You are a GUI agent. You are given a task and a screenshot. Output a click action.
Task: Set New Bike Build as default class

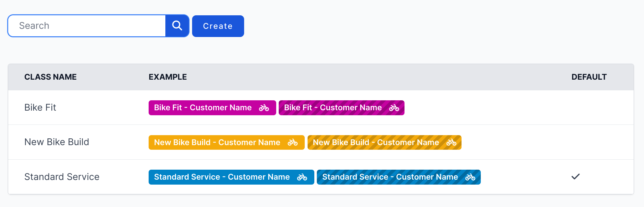576,142
